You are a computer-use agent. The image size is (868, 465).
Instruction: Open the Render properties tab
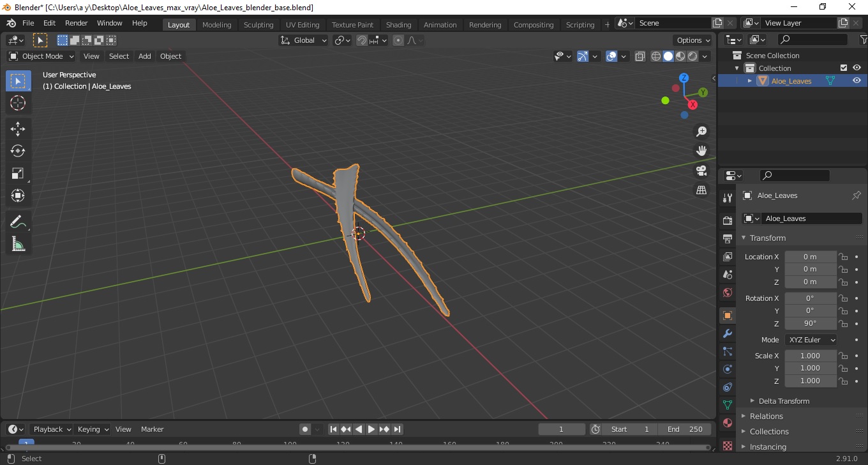coord(727,220)
